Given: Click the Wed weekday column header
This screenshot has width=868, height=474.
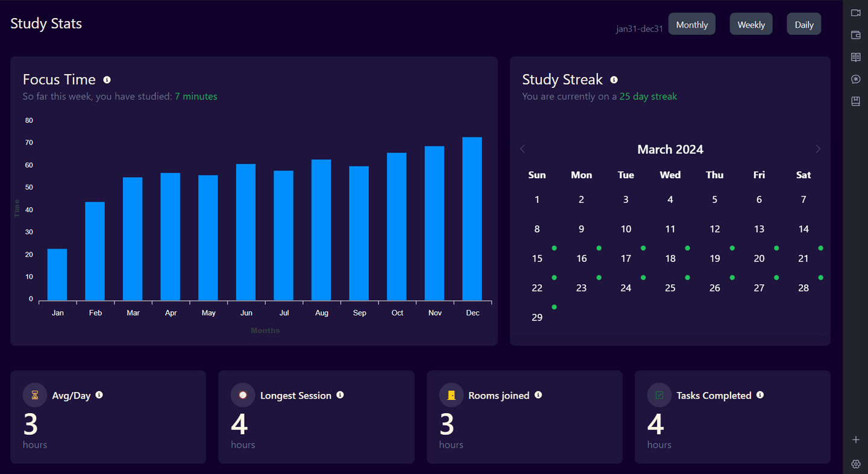Looking at the screenshot, I should 670,175.
